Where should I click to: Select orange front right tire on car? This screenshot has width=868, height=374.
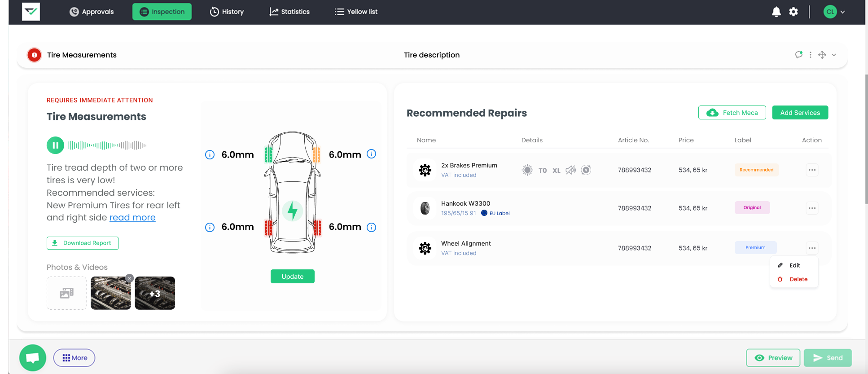316,155
